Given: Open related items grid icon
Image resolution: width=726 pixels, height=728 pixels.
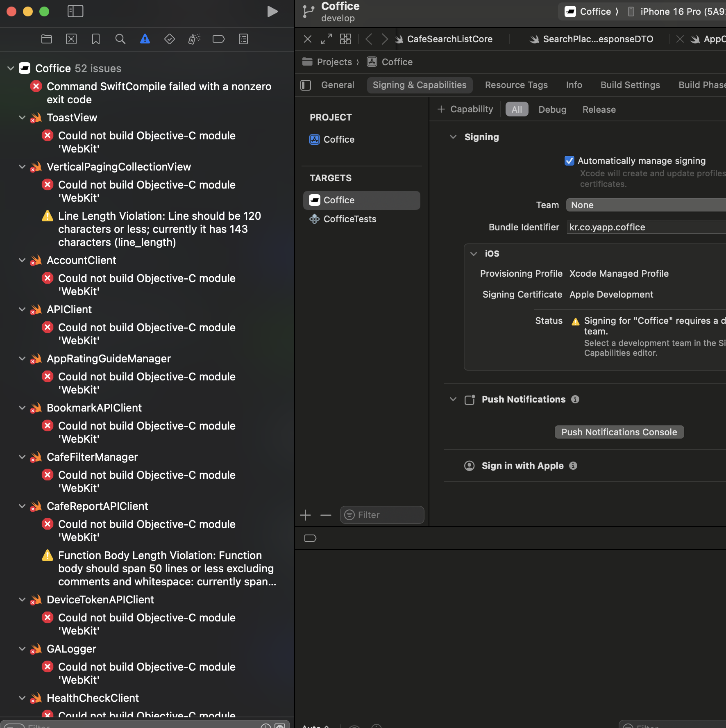Looking at the screenshot, I should click(x=345, y=39).
